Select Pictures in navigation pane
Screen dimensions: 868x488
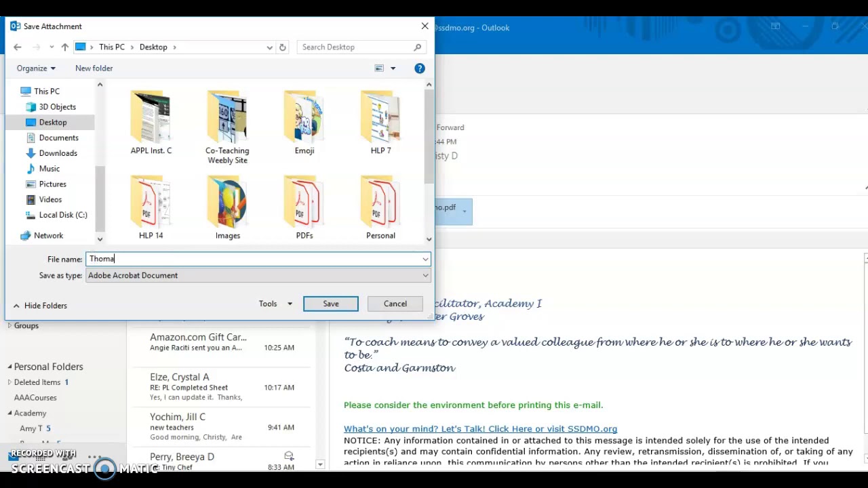tap(52, 184)
